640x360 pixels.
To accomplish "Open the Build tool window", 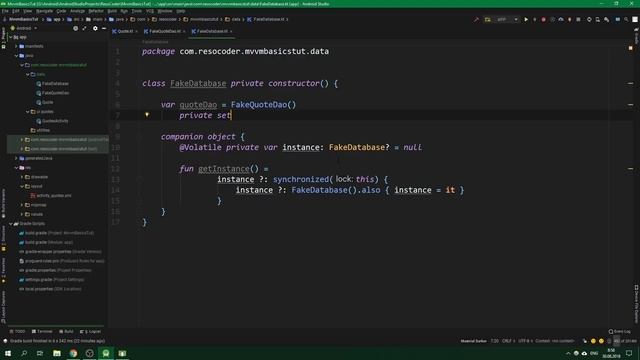I will pos(66,331).
